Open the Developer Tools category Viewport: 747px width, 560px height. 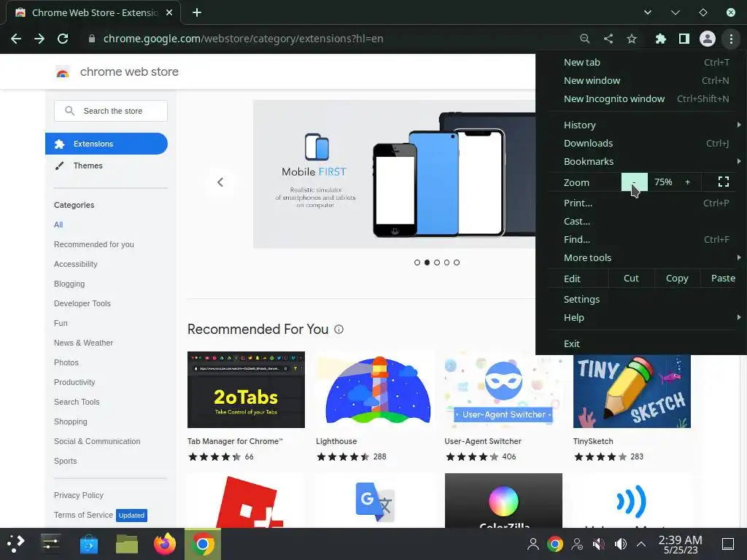coord(82,303)
